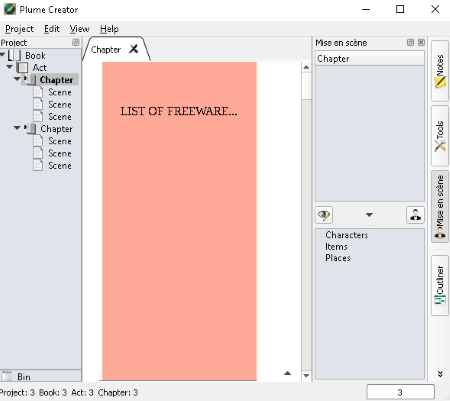
Task: Click page icon of first Scene under second Chapter
Action: [38, 141]
